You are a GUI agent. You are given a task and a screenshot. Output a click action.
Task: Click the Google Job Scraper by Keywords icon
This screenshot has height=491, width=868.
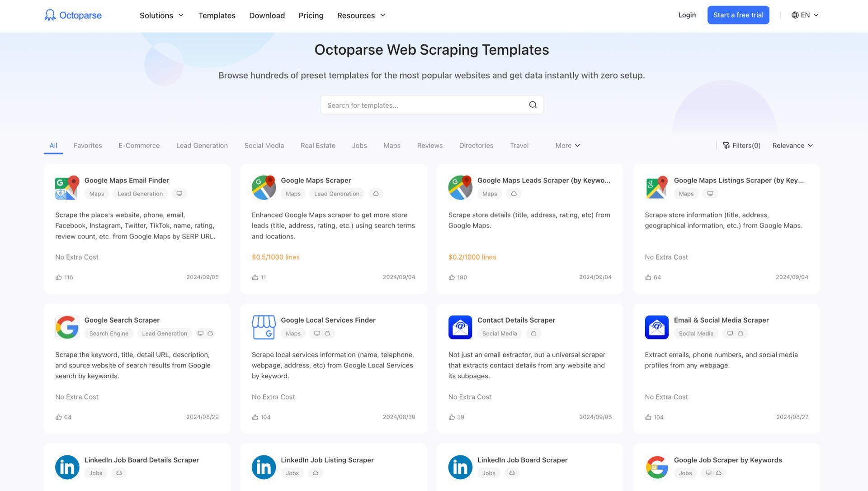(656, 467)
